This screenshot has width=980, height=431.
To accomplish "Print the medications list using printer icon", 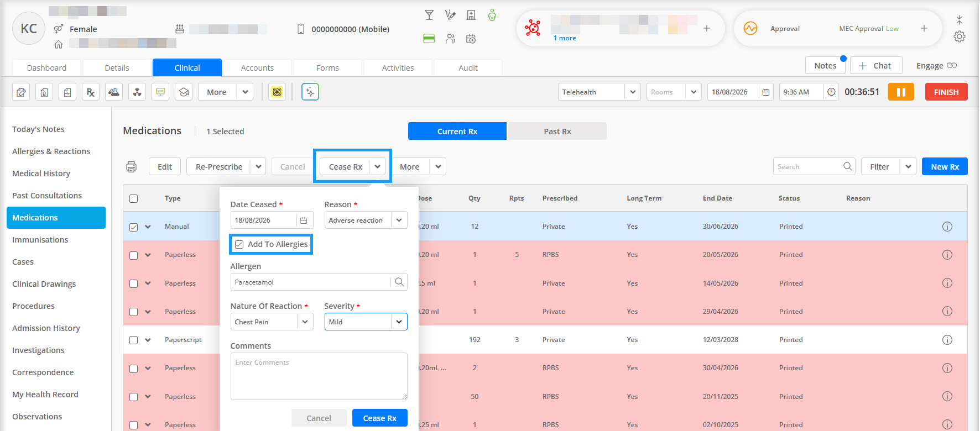I will point(132,167).
